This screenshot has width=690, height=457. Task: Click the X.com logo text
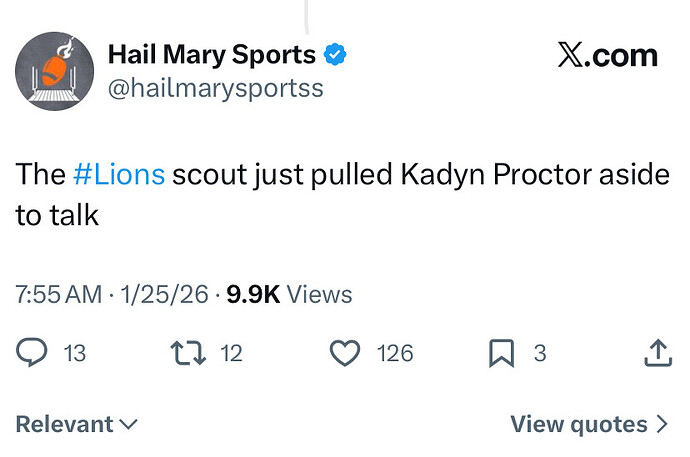click(x=607, y=55)
